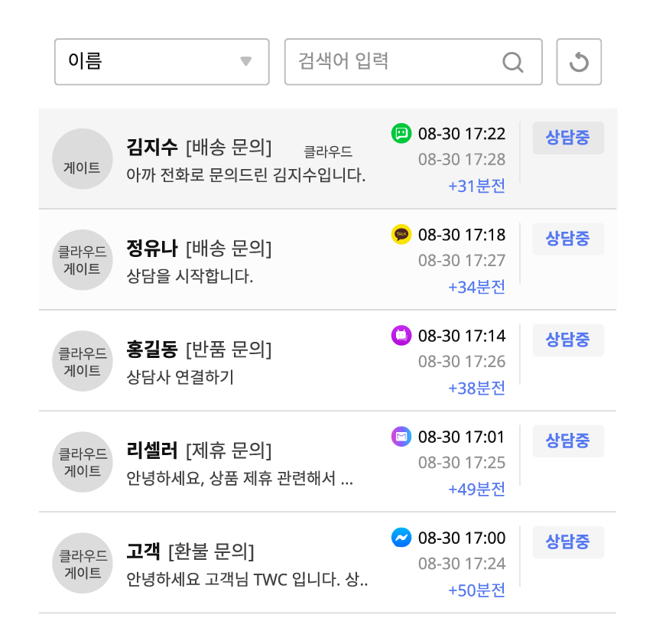
Task: Click Facebook Messenger icon for 고객
Action: [401, 537]
